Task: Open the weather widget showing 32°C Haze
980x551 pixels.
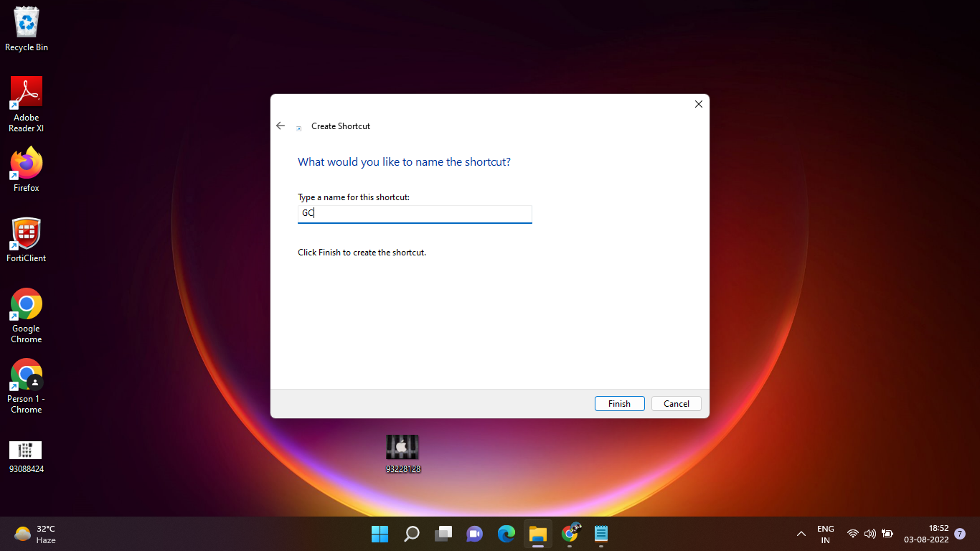Action: [36, 534]
